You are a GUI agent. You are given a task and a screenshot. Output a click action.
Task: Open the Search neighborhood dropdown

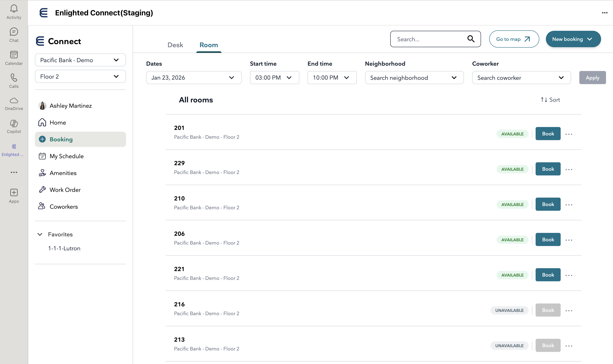coord(414,78)
